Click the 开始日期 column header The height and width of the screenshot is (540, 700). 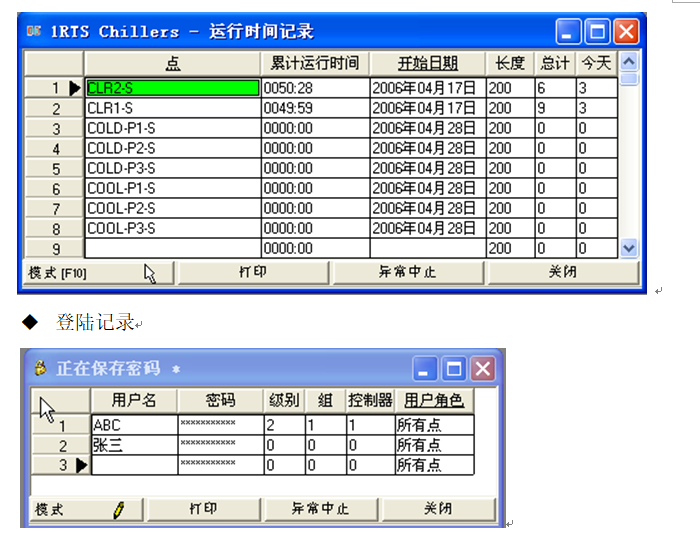click(x=428, y=64)
